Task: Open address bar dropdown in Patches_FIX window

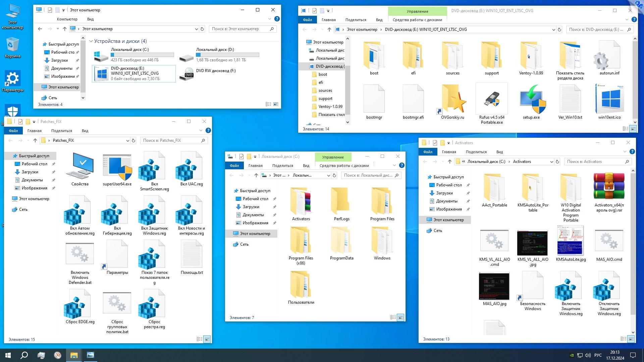Action: (x=127, y=140)
